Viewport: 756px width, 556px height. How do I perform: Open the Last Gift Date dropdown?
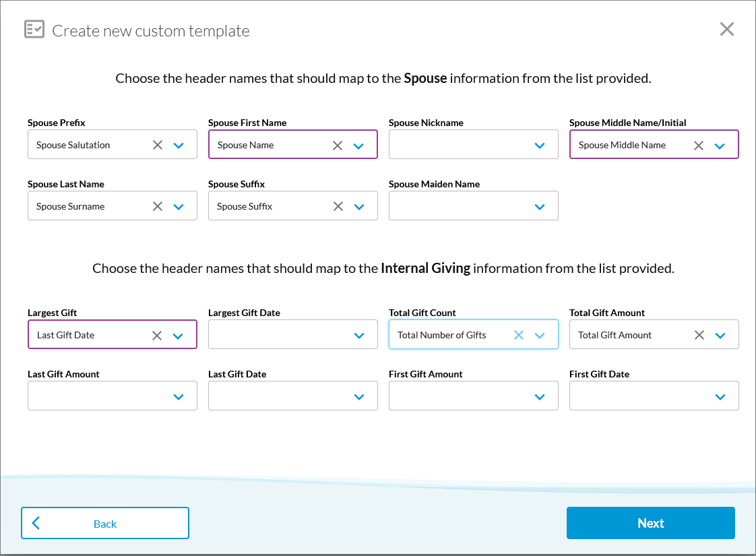pos(358,396)
